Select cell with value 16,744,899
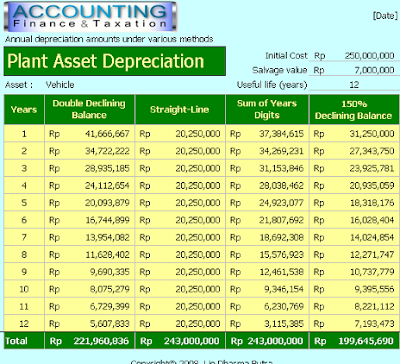400x364 pixels. coord(89,220)
